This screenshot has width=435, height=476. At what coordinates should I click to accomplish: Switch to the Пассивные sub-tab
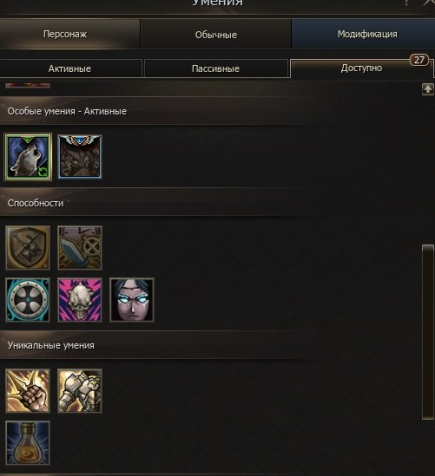[216, 69]
